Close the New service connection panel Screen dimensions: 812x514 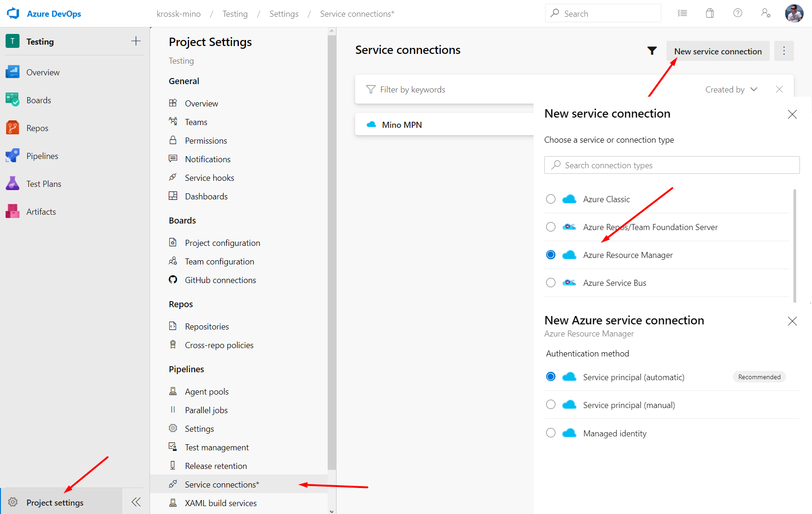pos(792,114)
